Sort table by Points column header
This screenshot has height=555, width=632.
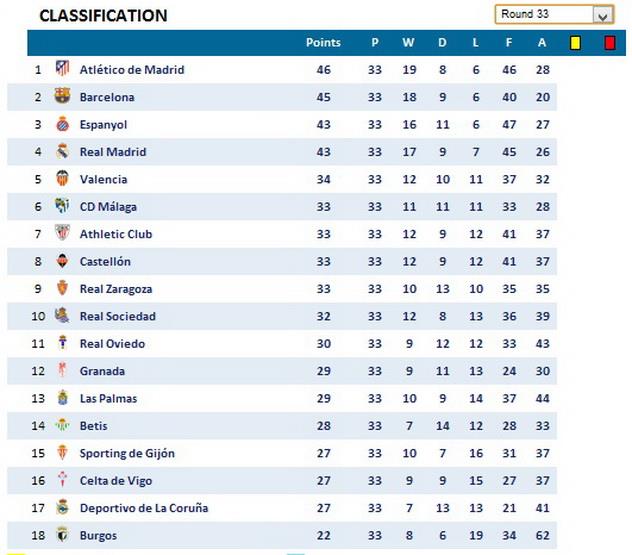[323, 43]
